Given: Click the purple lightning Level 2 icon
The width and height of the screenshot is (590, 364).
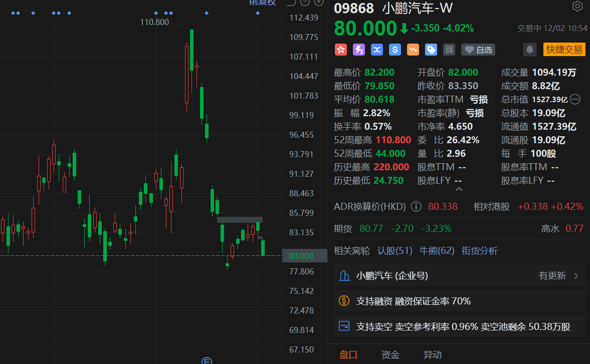Looking at the screenshot, I should click(x=359, y=50).
